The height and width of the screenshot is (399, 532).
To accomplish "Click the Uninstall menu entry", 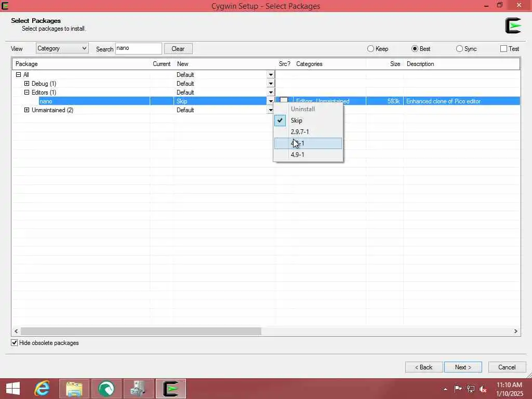I will pos(308,109).
